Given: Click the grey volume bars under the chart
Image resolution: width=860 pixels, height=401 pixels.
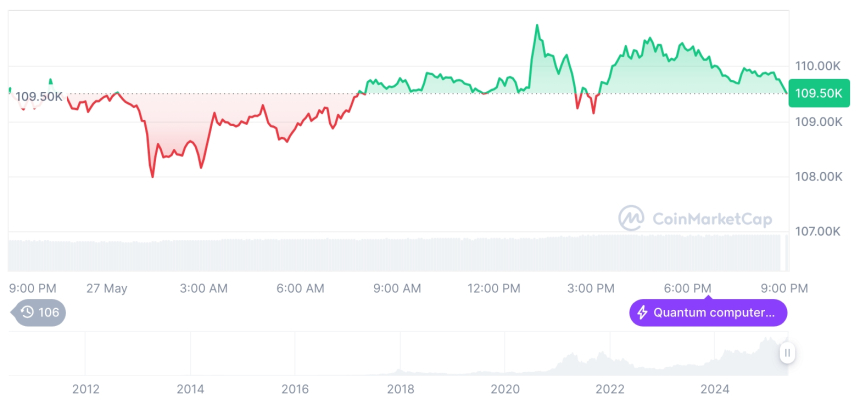Looking at the screenshot, I should 400,252.
